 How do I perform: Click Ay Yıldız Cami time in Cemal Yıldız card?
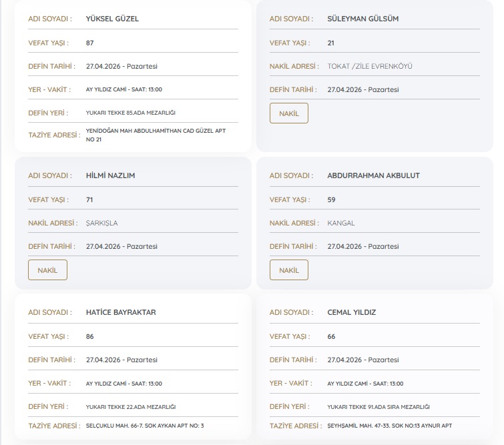tap(365, 384)
